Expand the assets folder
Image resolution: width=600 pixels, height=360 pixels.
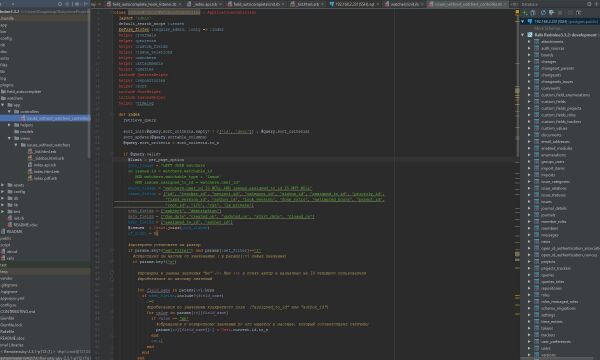(x=3, y=185)
